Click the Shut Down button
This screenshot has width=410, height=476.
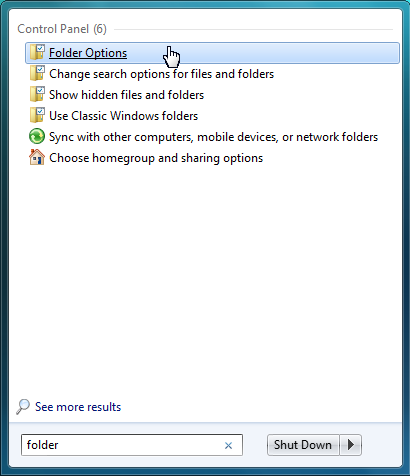[x=303, y=445]
